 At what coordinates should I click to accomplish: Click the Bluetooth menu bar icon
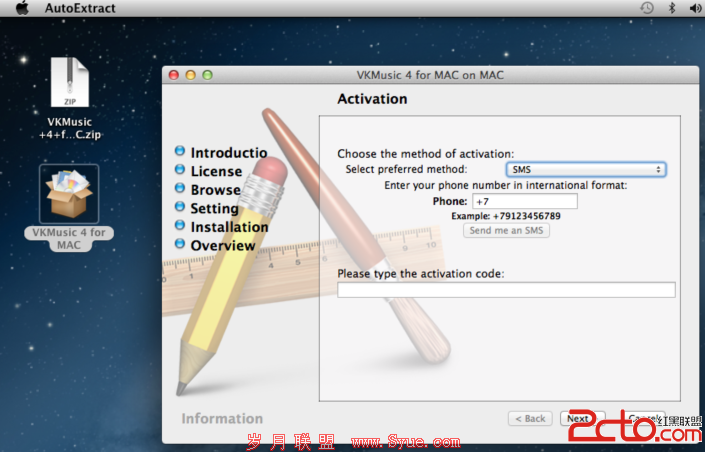pos(672,8)
